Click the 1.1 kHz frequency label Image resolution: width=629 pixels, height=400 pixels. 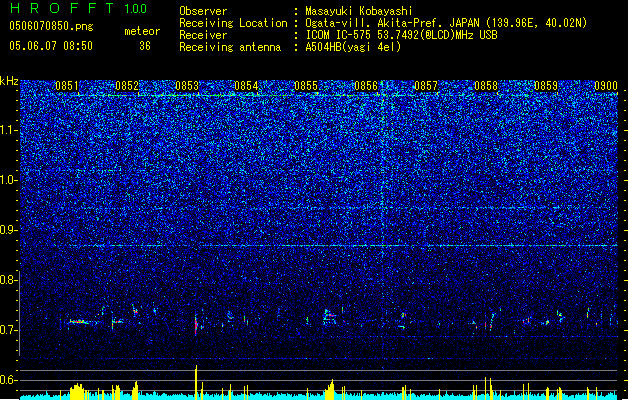(x=9, y=130)
